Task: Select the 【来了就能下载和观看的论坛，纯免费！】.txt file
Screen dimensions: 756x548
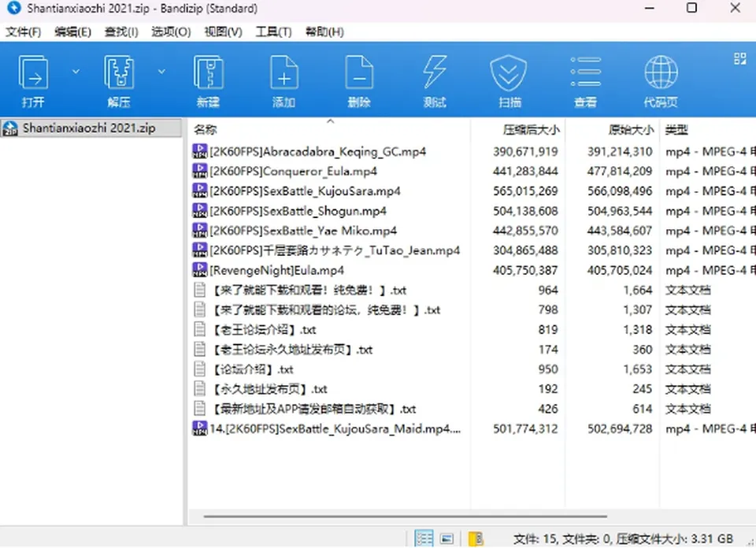Action: [x=326, y=310]
